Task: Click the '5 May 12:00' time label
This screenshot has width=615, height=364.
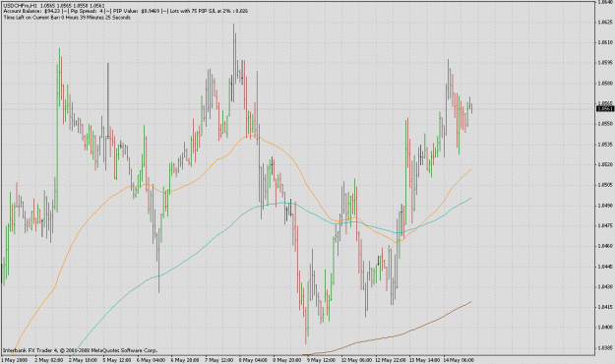Action: 117,360
